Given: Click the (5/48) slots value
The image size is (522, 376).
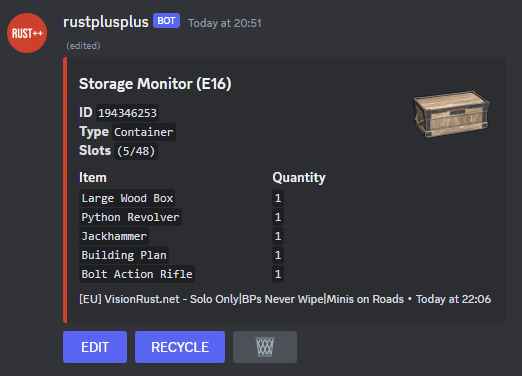Looking at the screenshot, I should (136, 151).
